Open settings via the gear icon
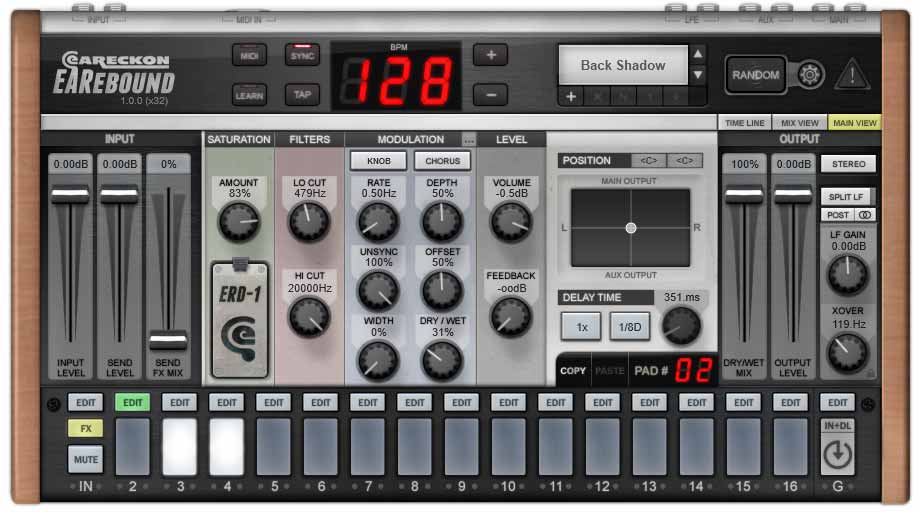921x512 pixels. click(x=809, y=74)
